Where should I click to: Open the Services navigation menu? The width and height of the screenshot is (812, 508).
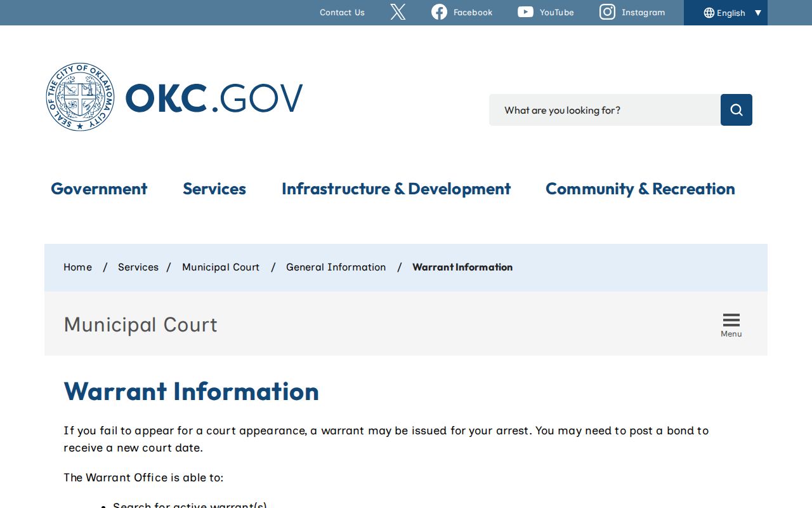click(x=214, y=189)
